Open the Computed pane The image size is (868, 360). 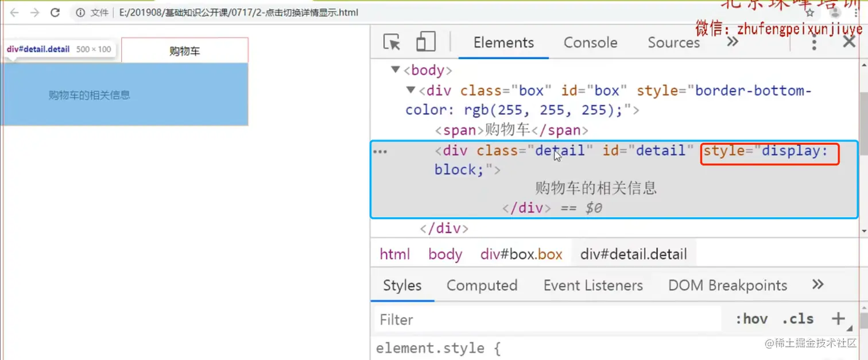click(x=482, y=285)
